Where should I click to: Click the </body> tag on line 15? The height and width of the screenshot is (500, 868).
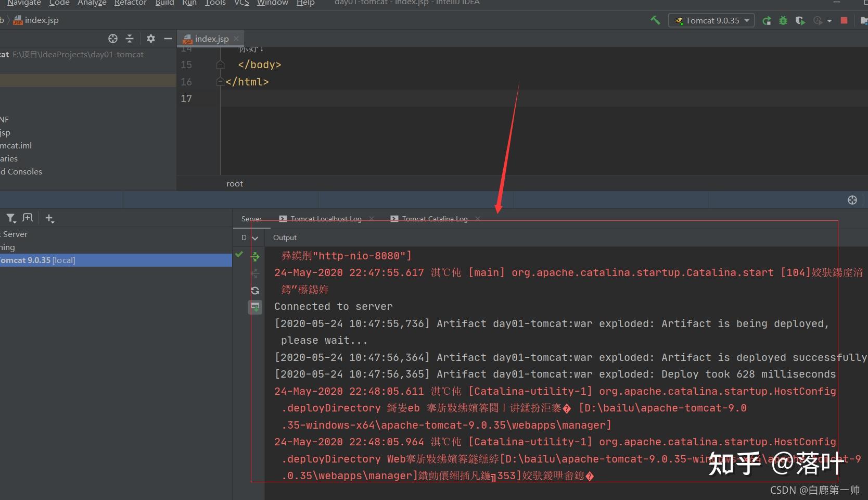tap(260, 65)
